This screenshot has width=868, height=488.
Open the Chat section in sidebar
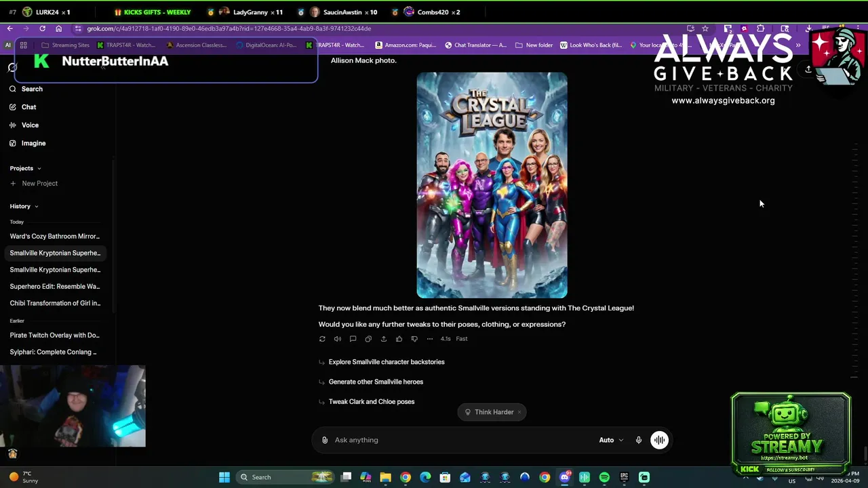coord(23,107)
